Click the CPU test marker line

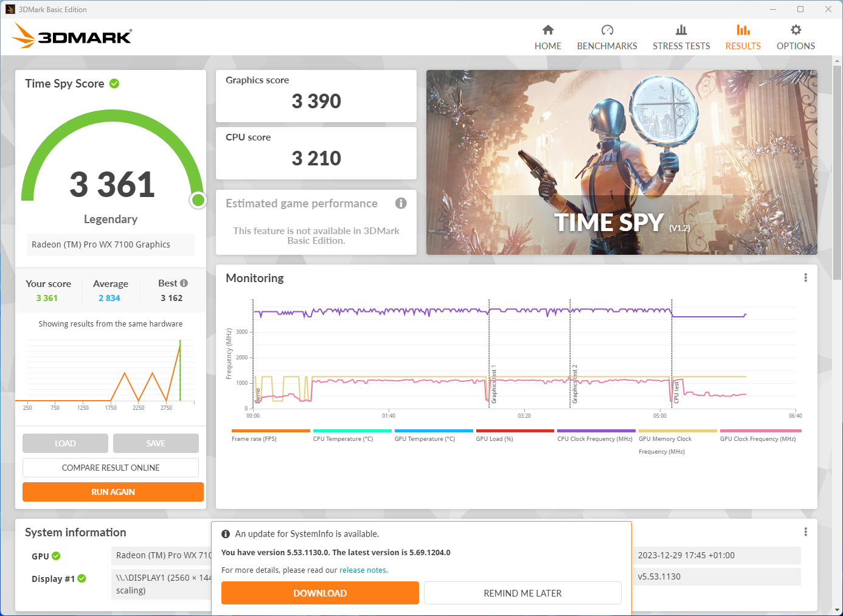tap(671, 353)
